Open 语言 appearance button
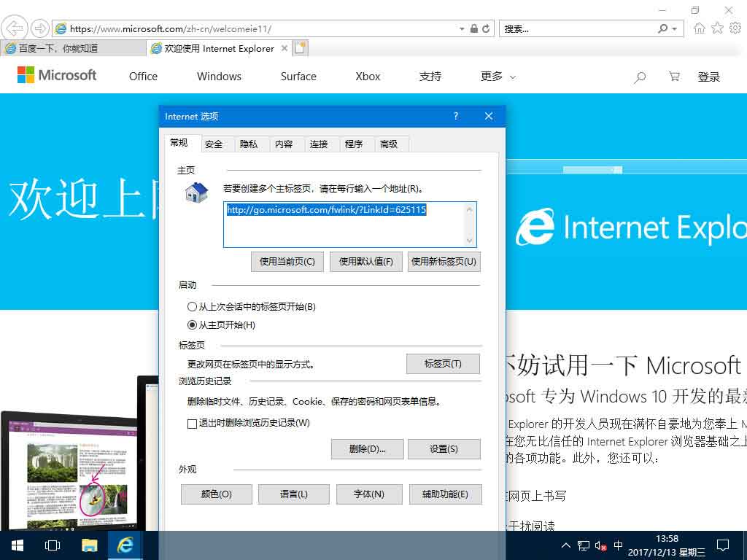747x560 pixels. [x=294, y=494]
